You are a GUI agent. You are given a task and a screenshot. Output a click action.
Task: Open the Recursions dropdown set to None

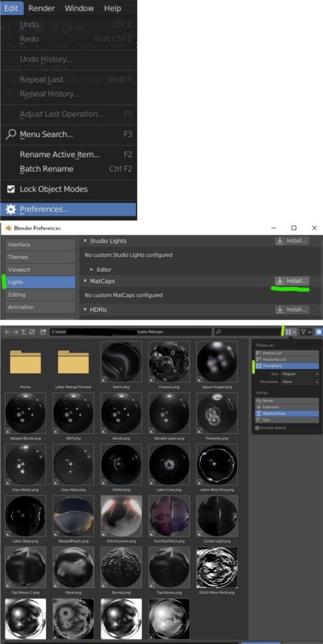pos(300,382)
